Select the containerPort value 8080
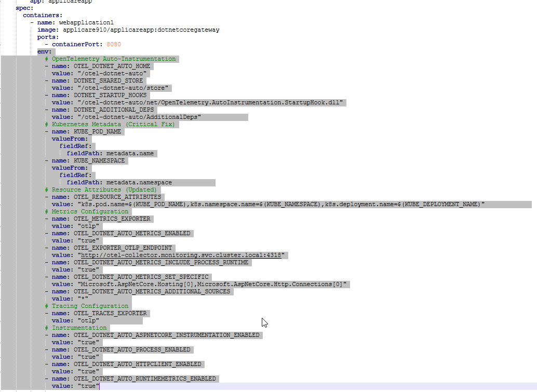537x392 pixels. [113, 44]
